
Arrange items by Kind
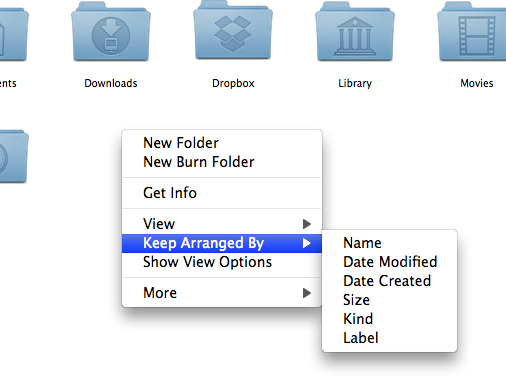coord(389,319)
